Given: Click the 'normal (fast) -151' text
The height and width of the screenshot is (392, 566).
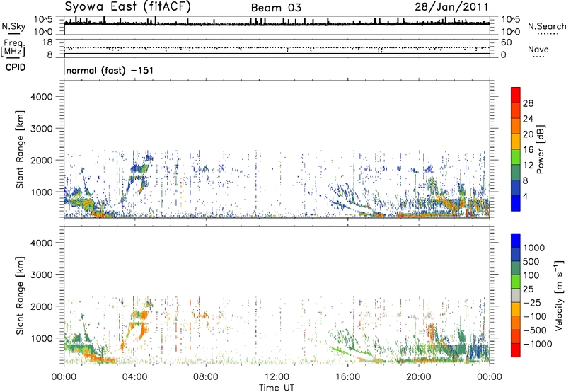Looking at the screenshot, I should [x=110, y=70].
